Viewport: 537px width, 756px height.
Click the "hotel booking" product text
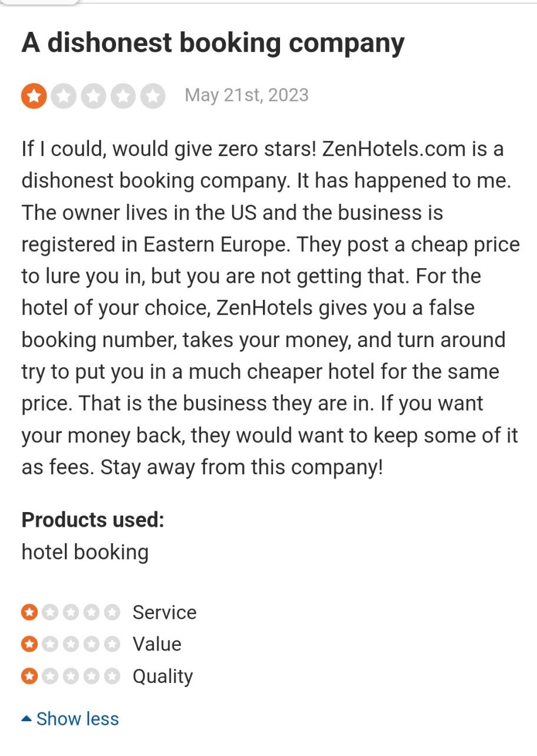point(85,552)
